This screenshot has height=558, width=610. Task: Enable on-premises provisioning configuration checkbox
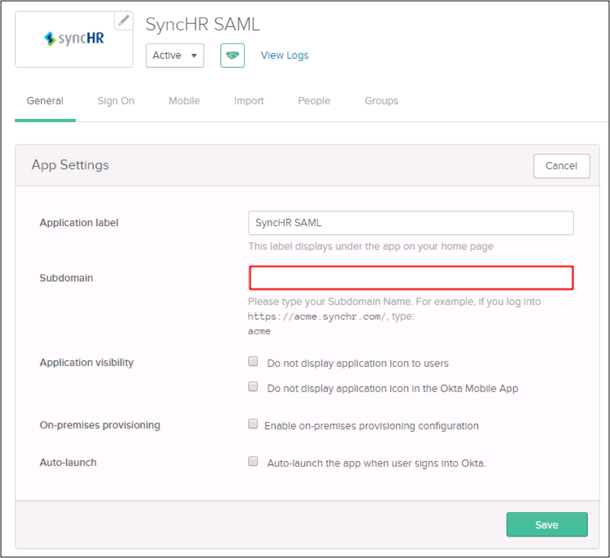pyautogui.click(x=253, y=425)
